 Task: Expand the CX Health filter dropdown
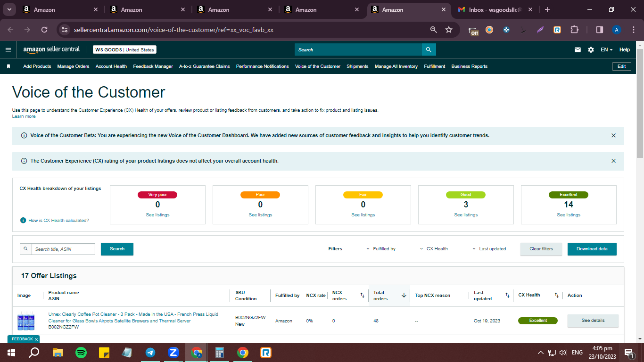[434, 249]
